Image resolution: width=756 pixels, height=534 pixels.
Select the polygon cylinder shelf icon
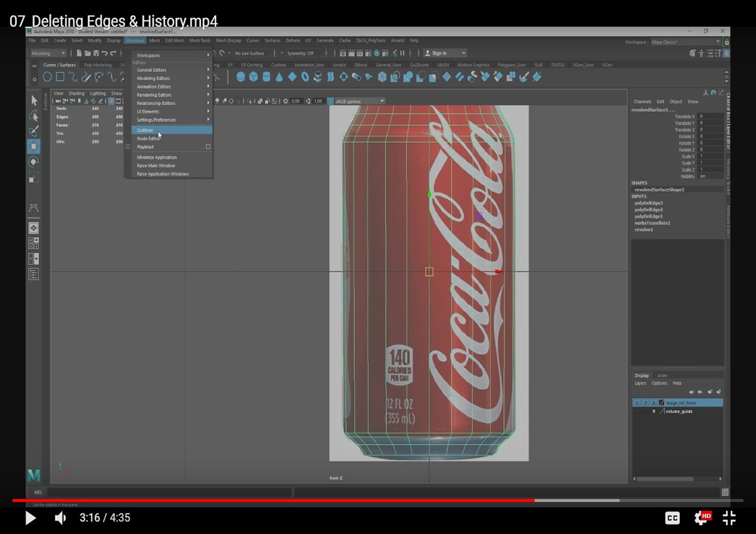[267, 76]
